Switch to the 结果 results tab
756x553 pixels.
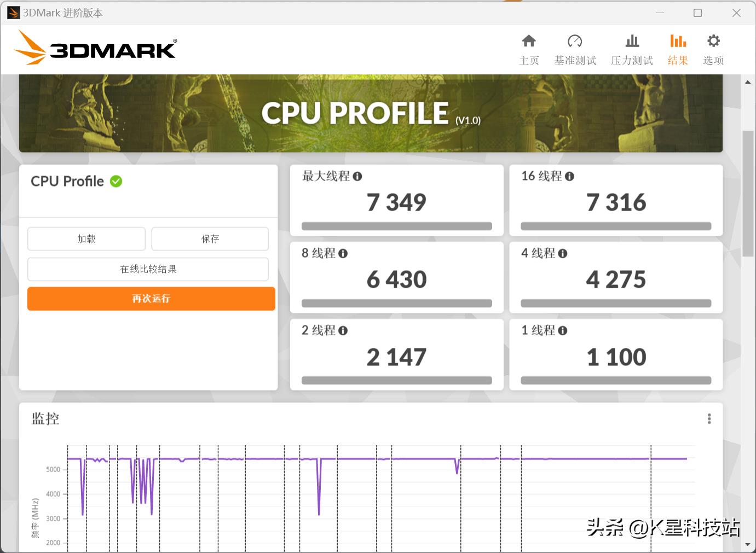point(678,48)
